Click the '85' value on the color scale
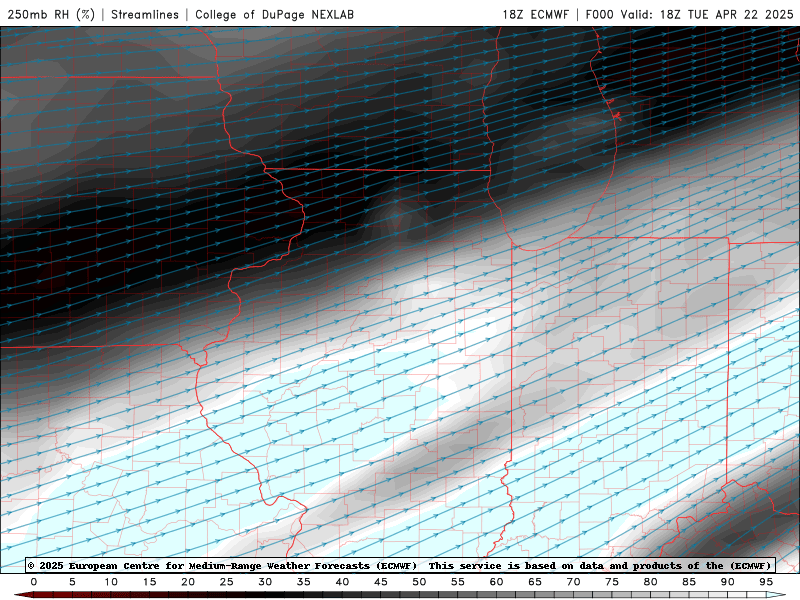Screen dimensions: 800x600 (x=689, y=582)
